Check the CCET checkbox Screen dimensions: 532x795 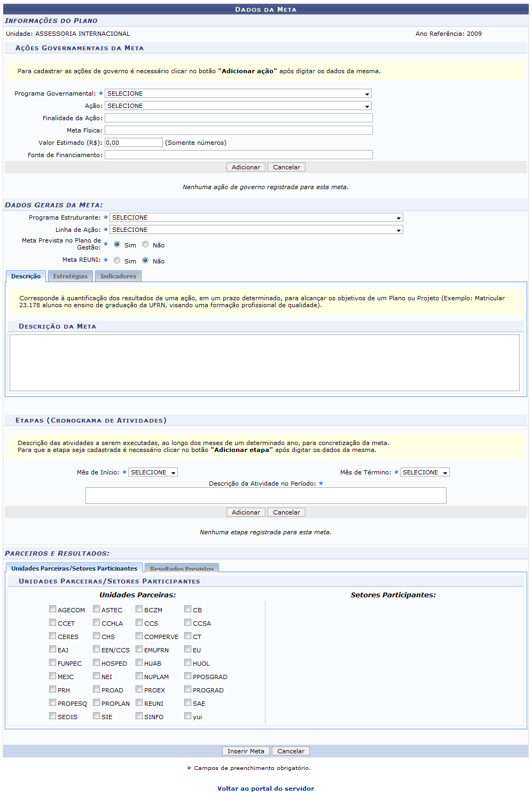point(52,622)
